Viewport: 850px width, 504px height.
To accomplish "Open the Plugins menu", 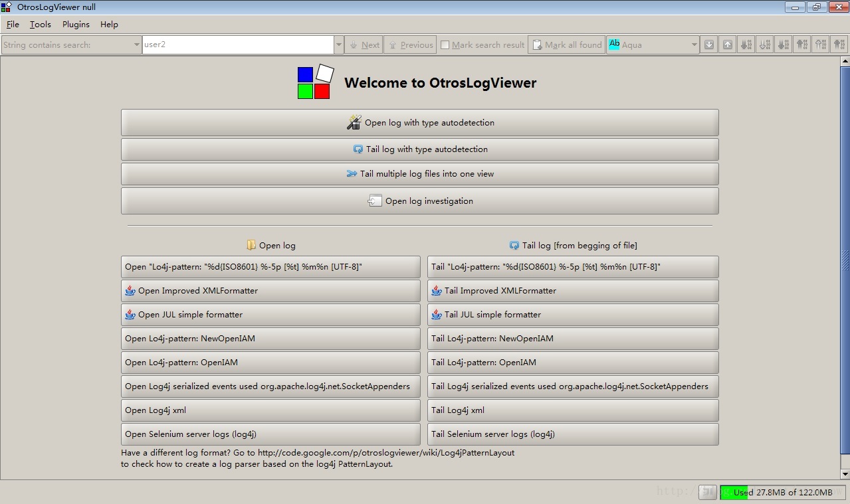I will [76, 25].
